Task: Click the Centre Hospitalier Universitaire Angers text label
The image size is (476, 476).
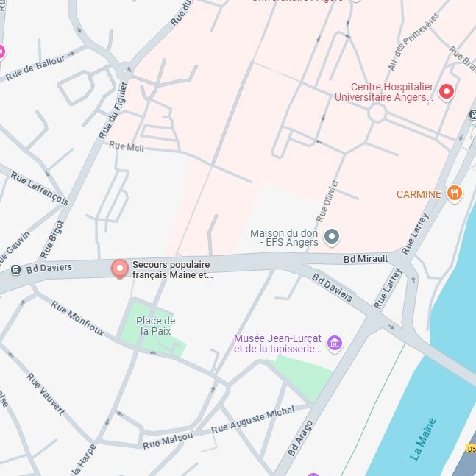Action: (384, 92)
